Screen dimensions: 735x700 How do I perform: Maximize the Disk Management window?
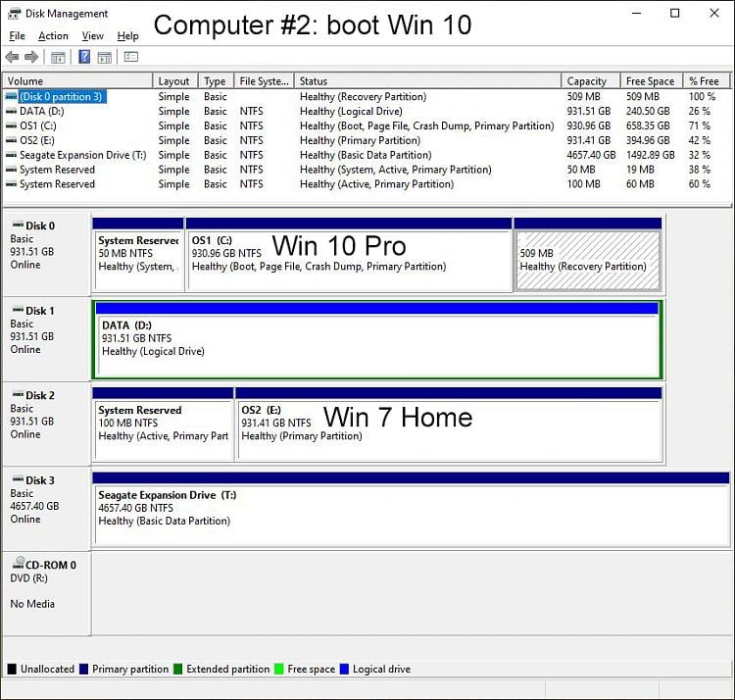pos(675,13)
